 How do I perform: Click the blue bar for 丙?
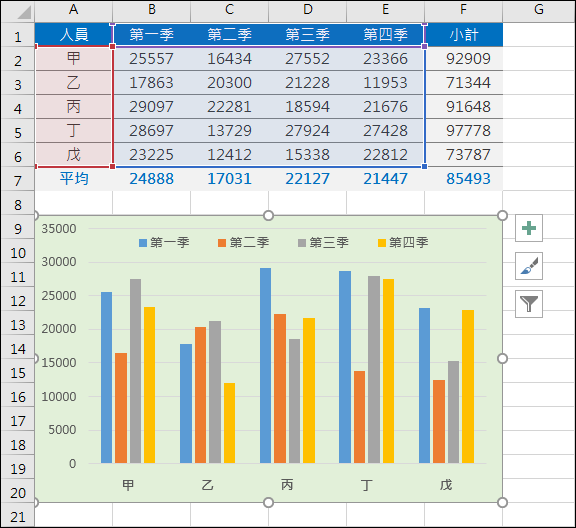266,365
